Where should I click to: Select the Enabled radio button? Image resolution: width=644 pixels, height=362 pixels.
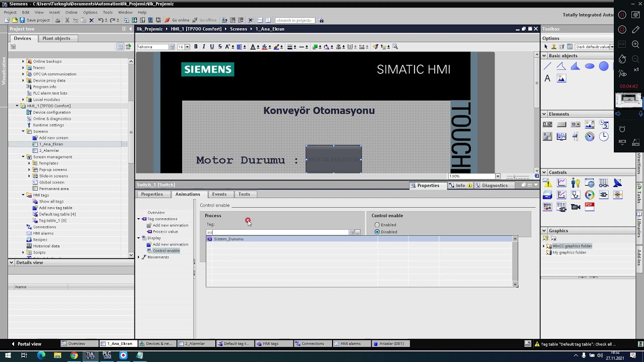377,225
